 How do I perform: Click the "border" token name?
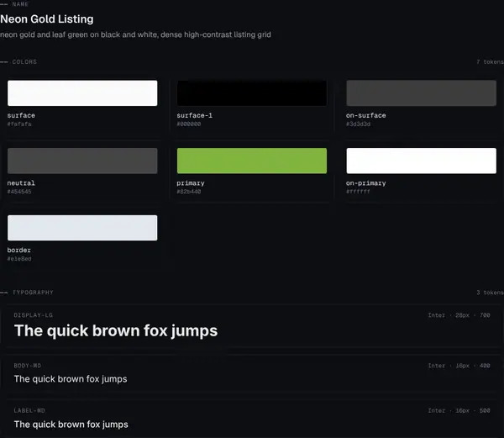19,250
